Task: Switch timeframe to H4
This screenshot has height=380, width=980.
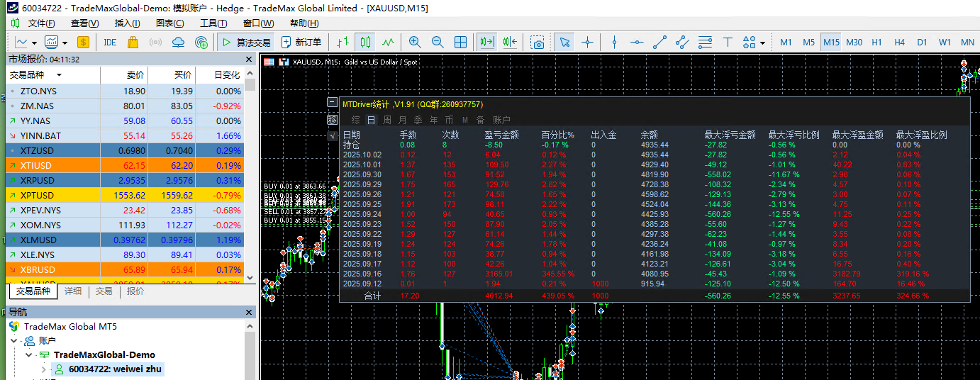Action: click(x=899, y=43)
